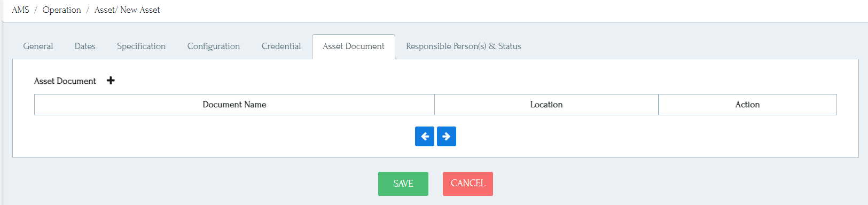Viewport: 868px width, 205px height.
Task: Click the Action column header
Action: [748, 105]
